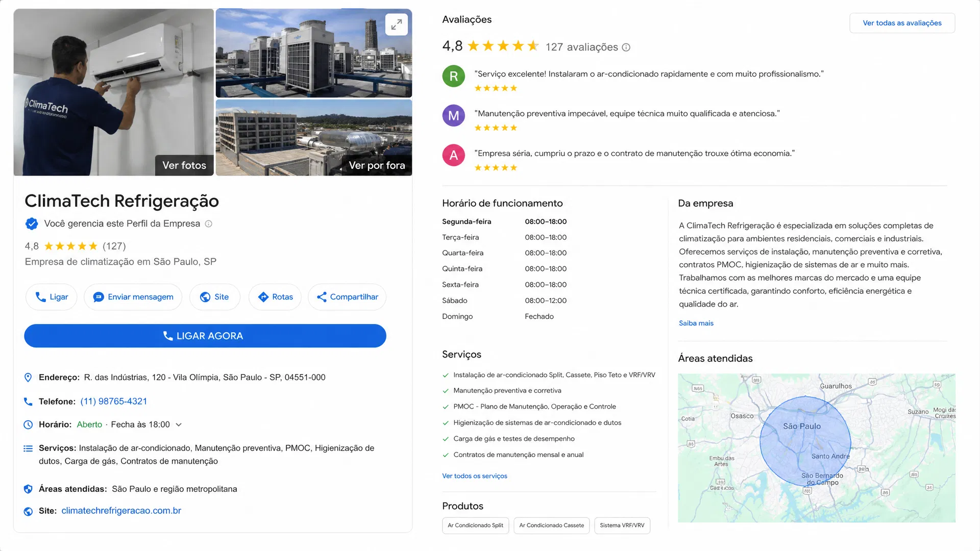Click the address 'R. das Indústrias, 120'
The width and height of the screenshot is (980, 551).
(x=205, y=378)
